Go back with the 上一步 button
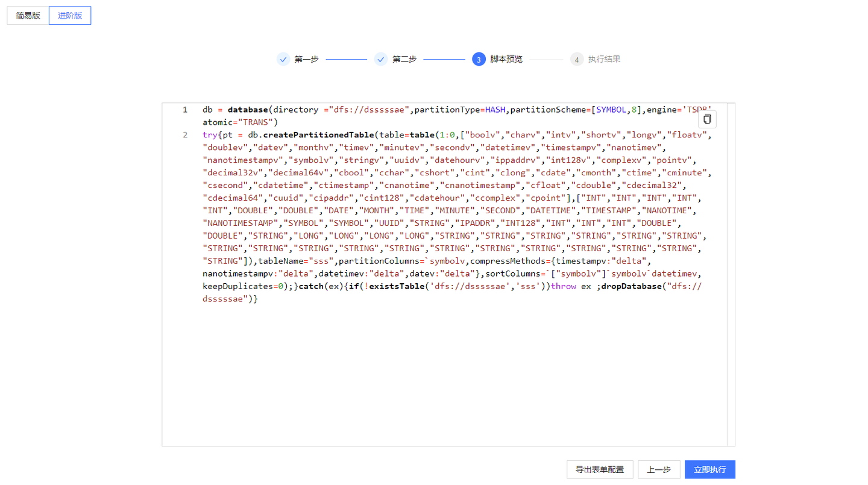The image size is (868, 485). [659, 470]
